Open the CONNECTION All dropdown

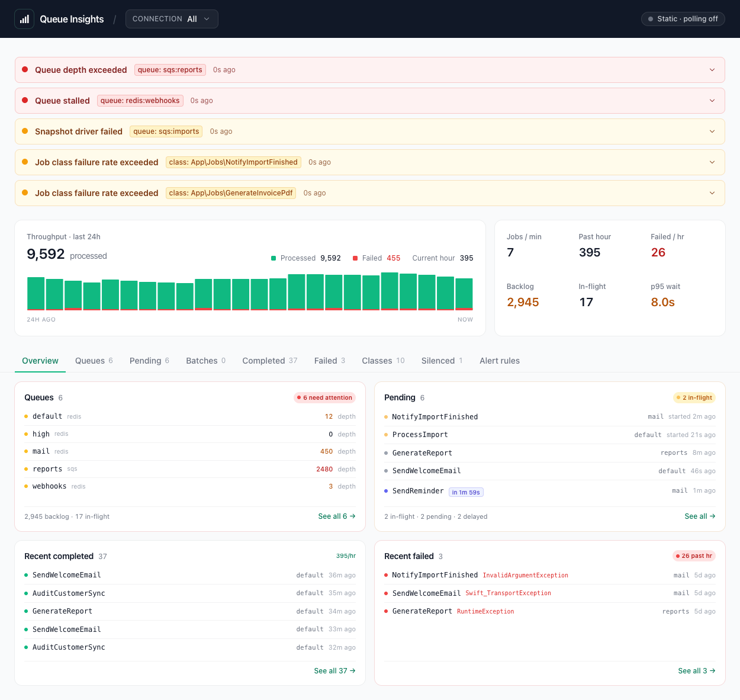[x=172, y=19]
